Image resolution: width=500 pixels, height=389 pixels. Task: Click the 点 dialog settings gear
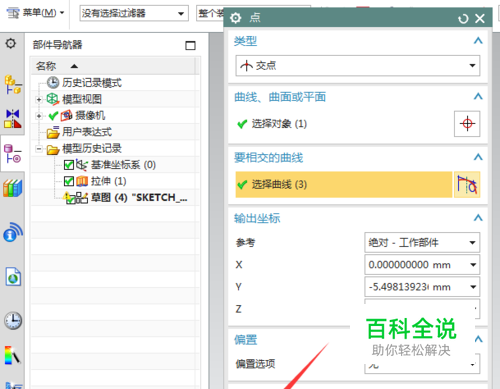pos(235,18)
